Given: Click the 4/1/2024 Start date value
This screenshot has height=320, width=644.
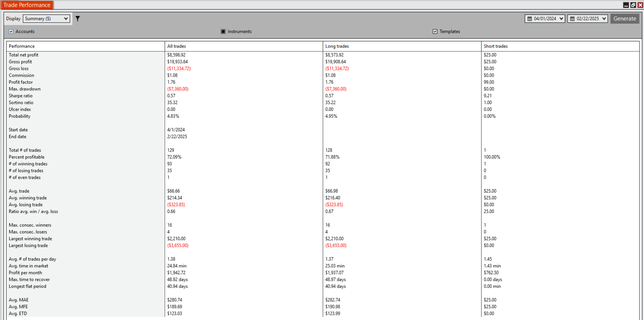Looking at the screenshot, I should (x=176, y=130).
